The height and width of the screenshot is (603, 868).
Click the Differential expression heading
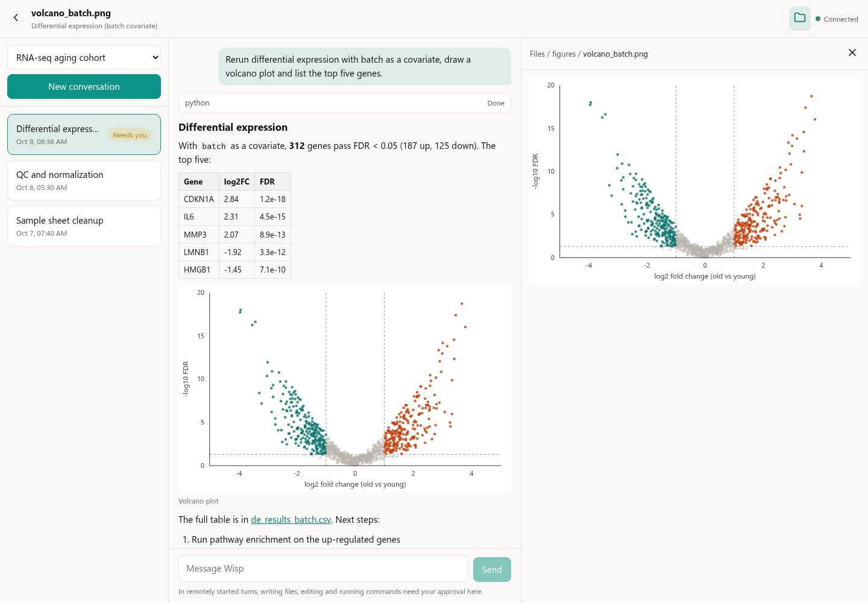[x=233, y=127]
